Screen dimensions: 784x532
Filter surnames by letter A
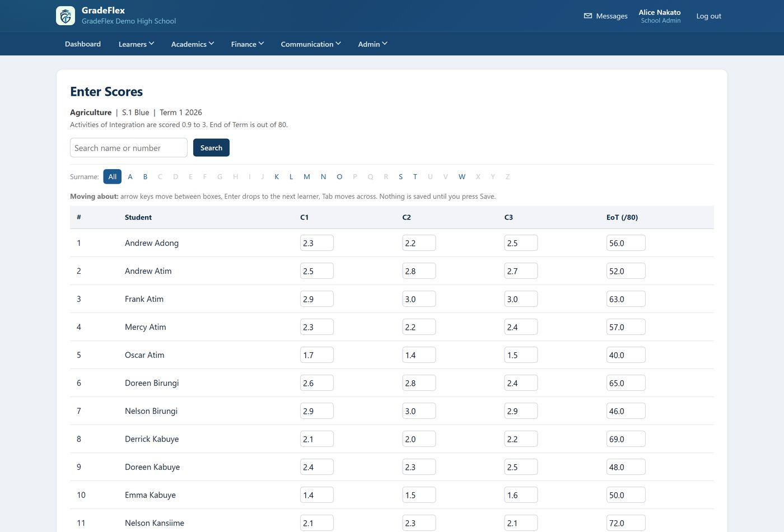point(130,176)
